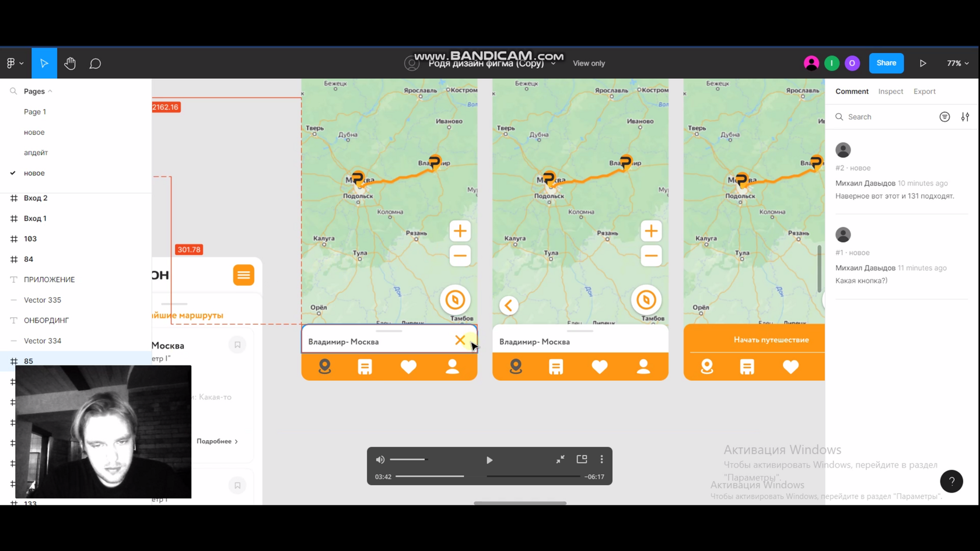
Task: Click the Help question mark button
Action: point(951,481)
